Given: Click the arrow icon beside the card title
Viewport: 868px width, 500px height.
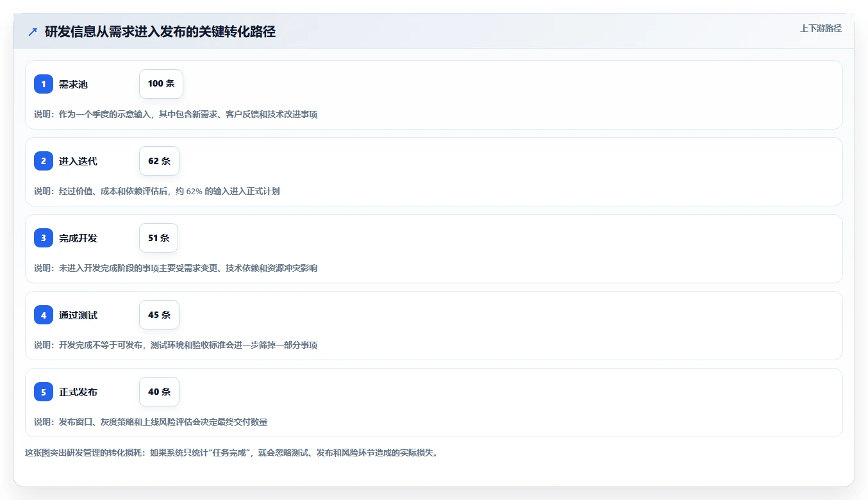Looking at the screenshot, I should [33, 31].
